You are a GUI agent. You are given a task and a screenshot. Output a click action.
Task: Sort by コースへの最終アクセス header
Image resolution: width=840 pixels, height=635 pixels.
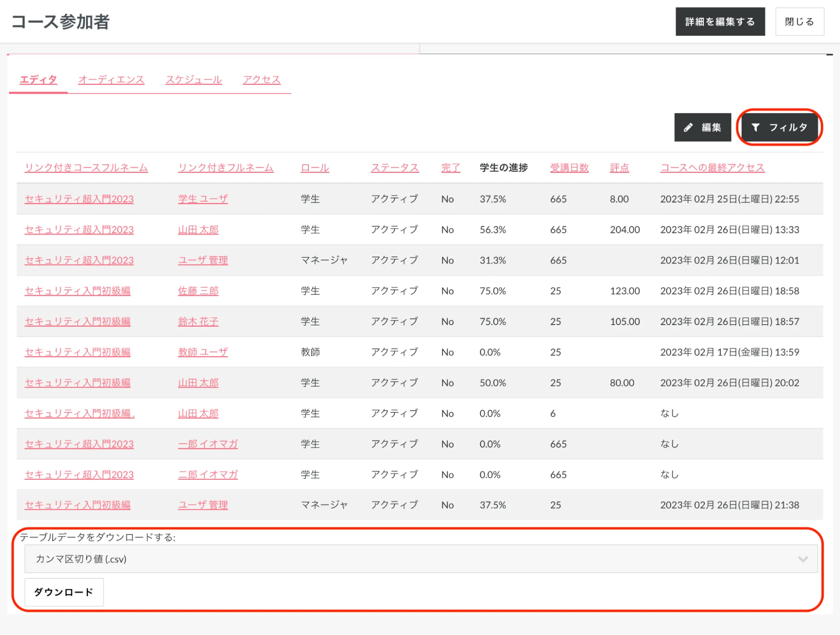point(712,168)
